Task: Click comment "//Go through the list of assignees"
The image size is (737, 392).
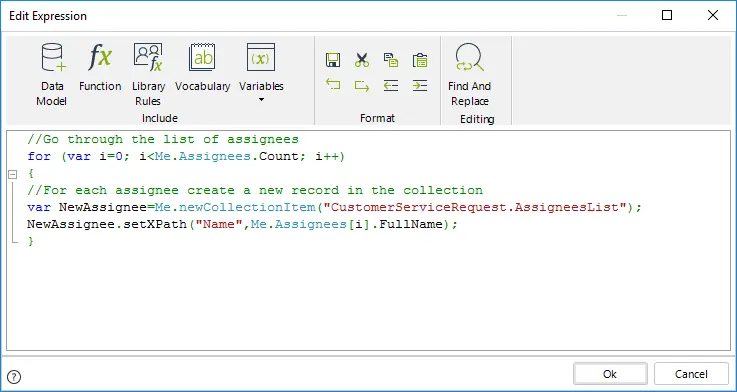Action: pyautogui.click(x=163, y=139)
